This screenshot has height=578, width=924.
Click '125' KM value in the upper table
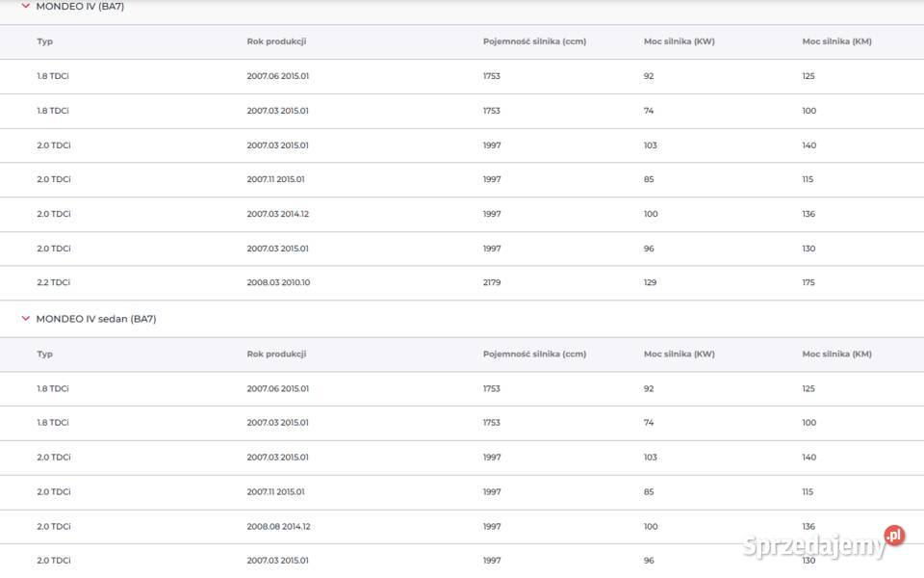(x=808, y=76)
